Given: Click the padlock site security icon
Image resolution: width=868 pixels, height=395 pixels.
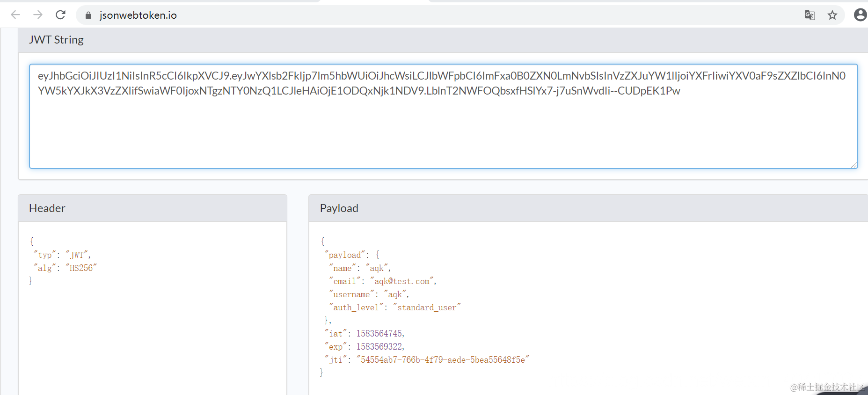Looking at the screenshot, I should 88,15.
